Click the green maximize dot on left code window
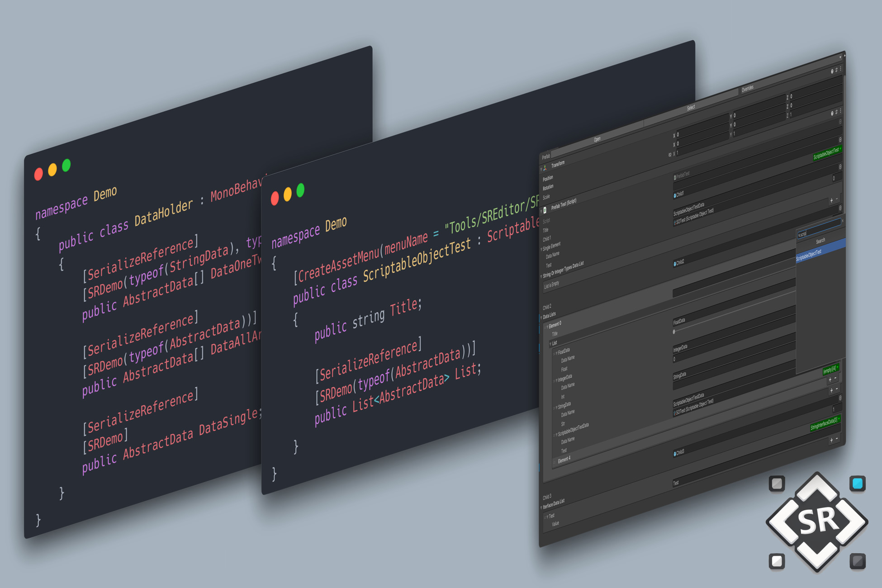Image resolution: width=882 pixels, height=588 pixels. 66,165
